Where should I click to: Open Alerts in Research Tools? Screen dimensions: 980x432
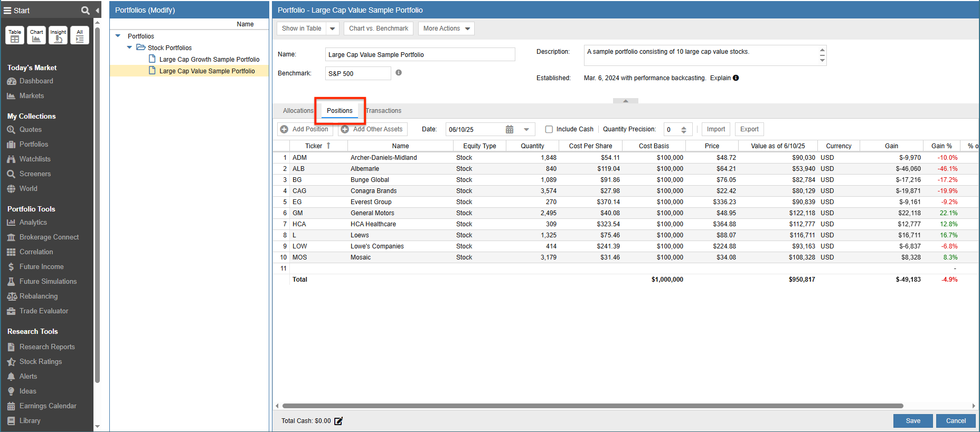[22, 377]
